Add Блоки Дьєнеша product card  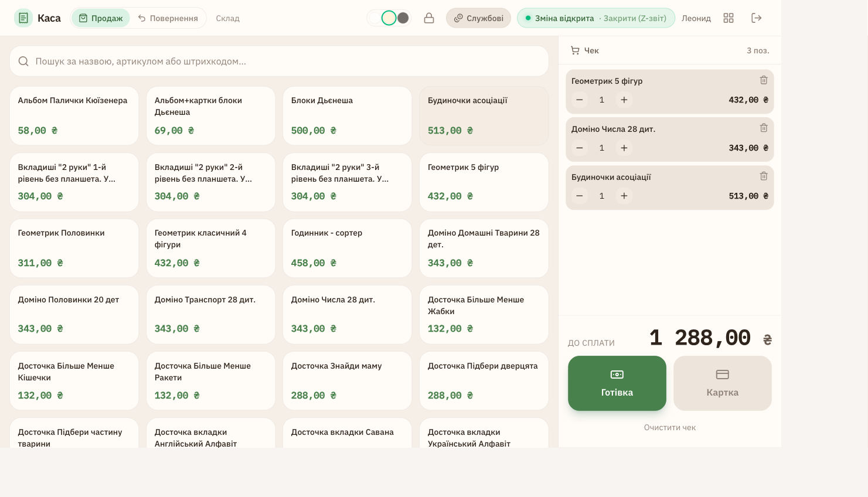pos(348,116)
